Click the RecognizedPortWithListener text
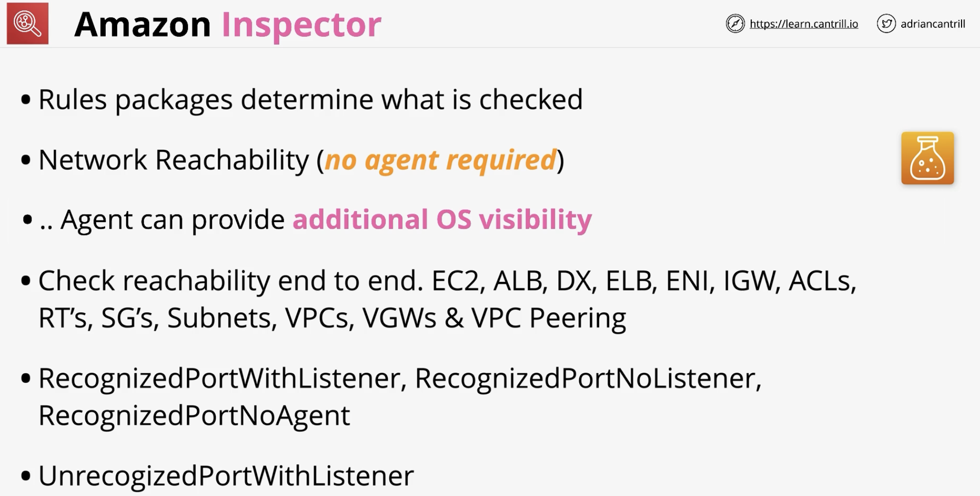Image resolution: width=980 pixels, height=496 pixels. pyautogui.click(x=219, y=378)
